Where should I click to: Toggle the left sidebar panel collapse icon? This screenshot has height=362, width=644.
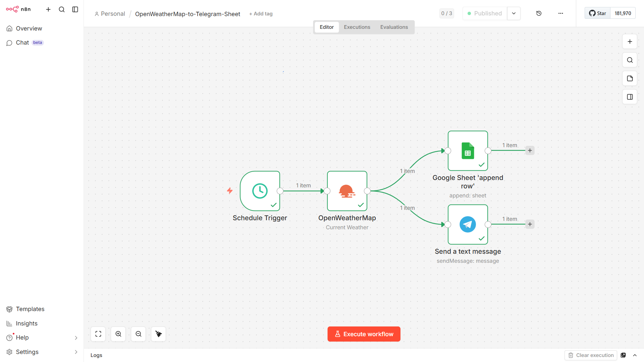point(75,9)
